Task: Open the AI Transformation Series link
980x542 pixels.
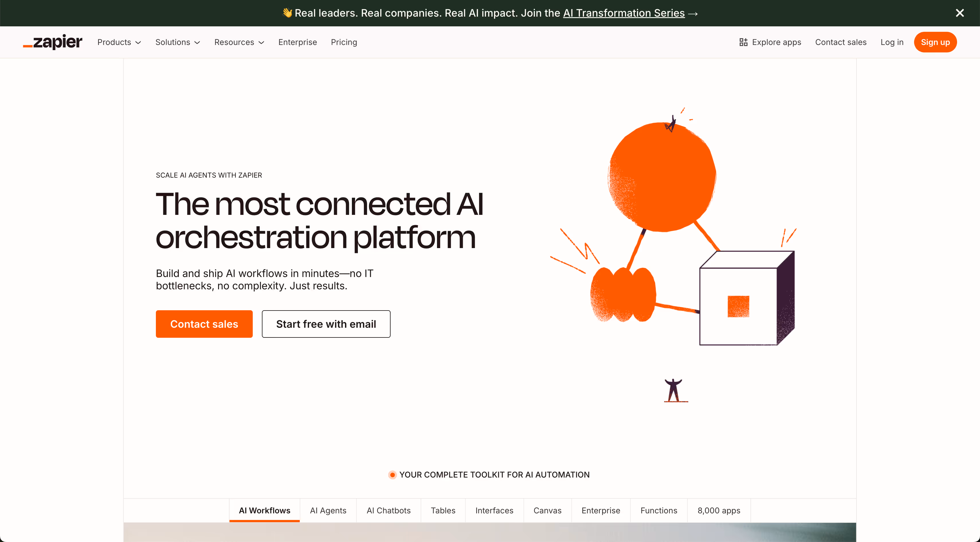Action: click(624, 13)
